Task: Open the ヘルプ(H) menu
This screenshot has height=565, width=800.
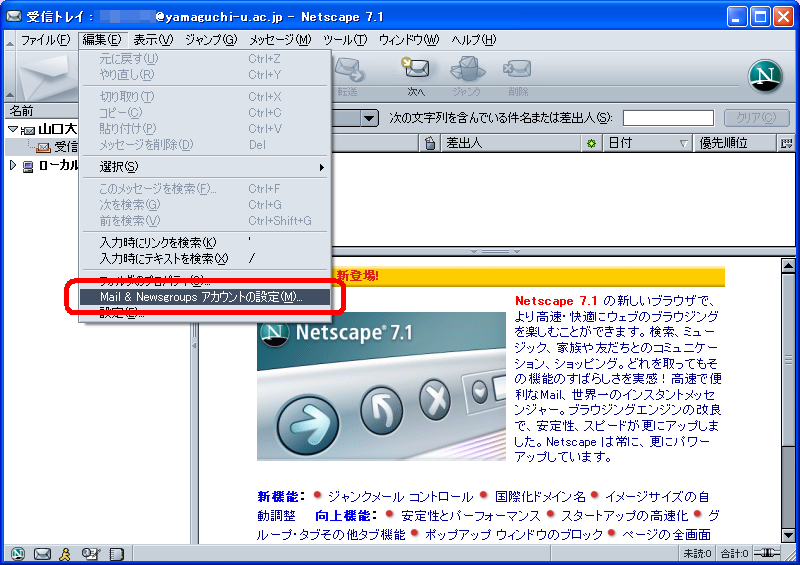Action: coord(473,39)
